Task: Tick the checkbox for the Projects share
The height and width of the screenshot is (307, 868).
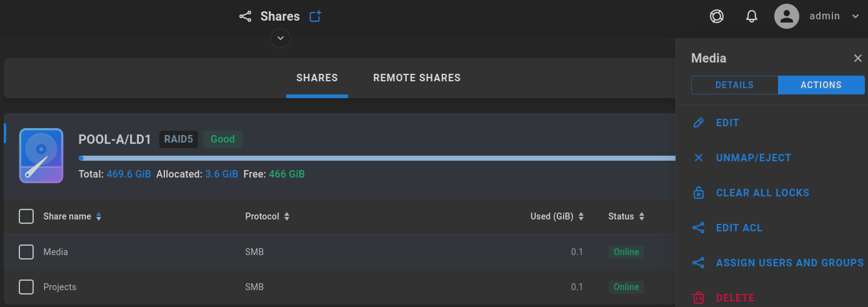Action: pyautogui.click(x=26, y=287)
